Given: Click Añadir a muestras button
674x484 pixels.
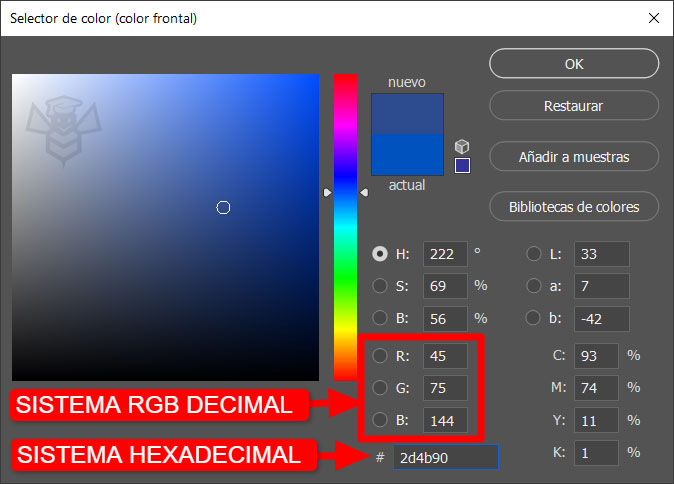Looking at the screenshot, I should point(573,156).
